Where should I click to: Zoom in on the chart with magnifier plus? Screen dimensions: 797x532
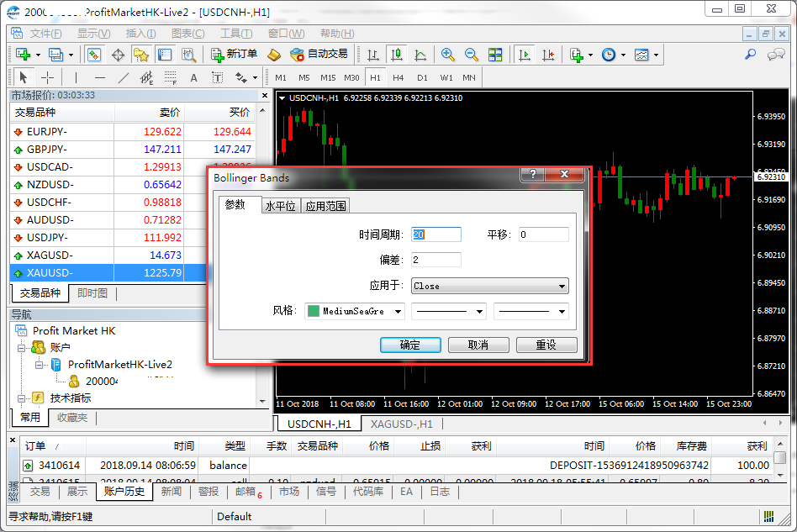point(448,55)
